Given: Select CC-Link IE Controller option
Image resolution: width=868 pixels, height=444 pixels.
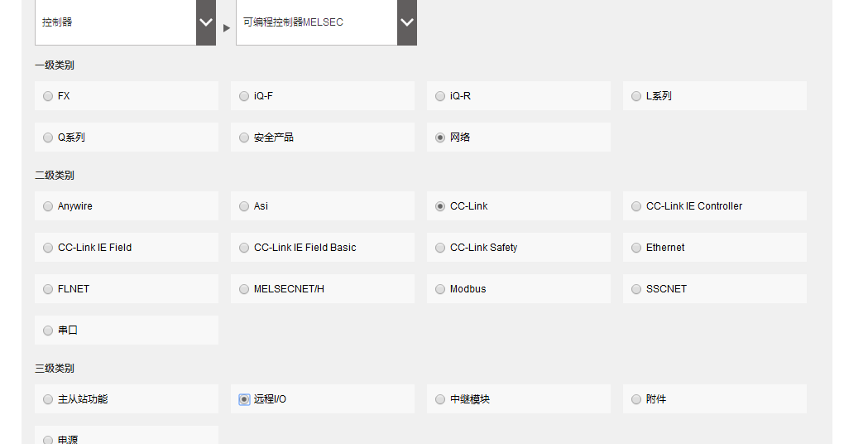Looking at the screenshot, I should click(636, 206).
